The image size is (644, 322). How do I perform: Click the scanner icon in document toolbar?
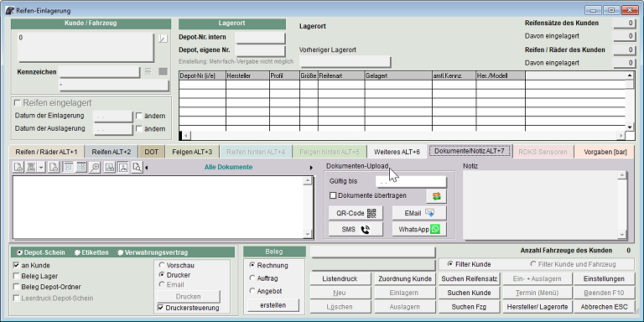(31, 167)
